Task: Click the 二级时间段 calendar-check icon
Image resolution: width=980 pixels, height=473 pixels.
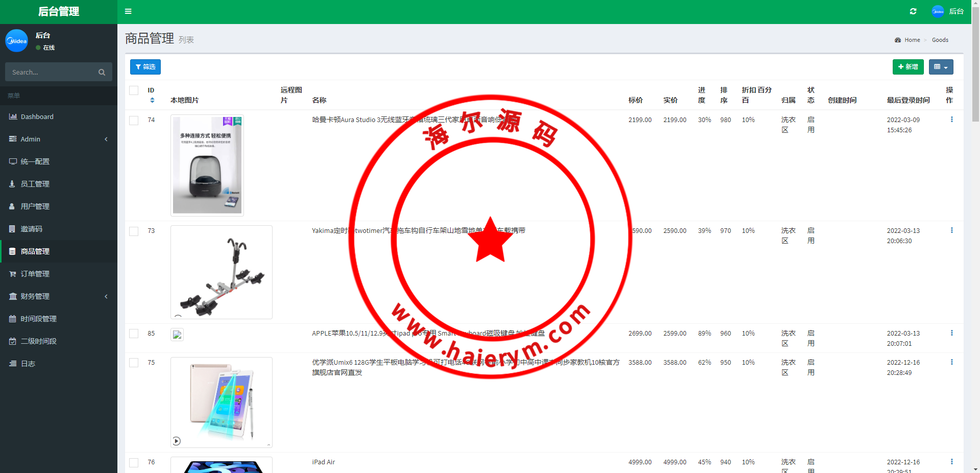Action: pos(13,341)
